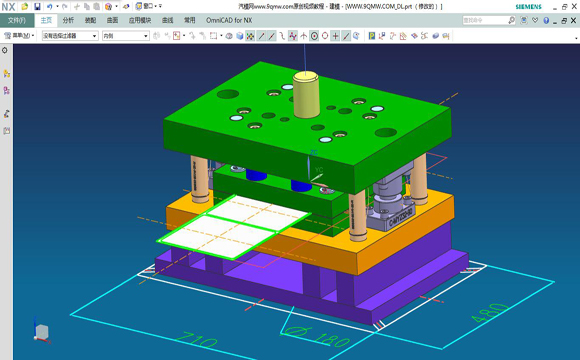Open the selection scope combo box

point(126,36)
